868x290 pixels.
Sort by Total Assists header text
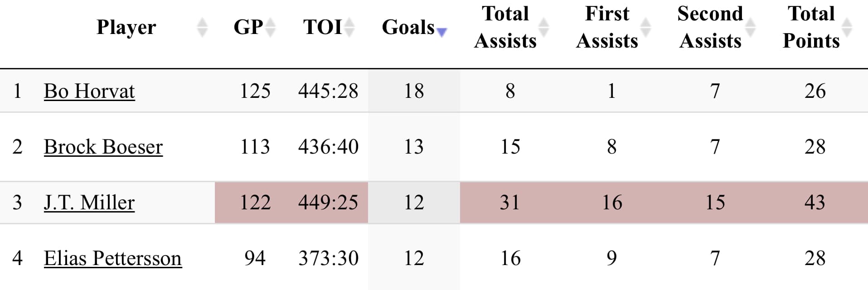click(505, 27)
